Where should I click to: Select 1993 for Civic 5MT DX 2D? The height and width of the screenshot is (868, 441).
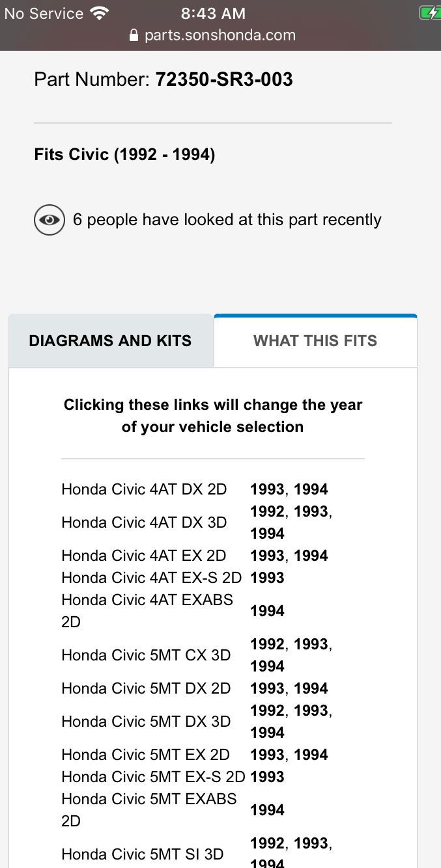point(267,688)
